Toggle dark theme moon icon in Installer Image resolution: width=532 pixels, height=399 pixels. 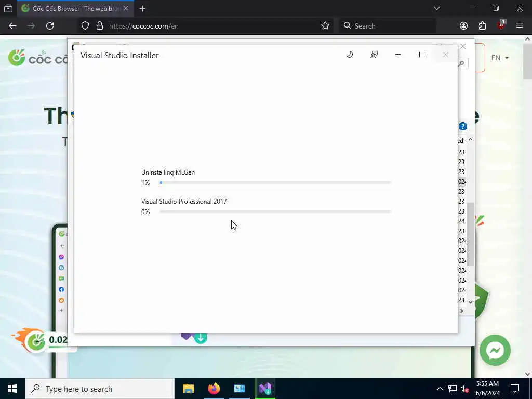350,55
